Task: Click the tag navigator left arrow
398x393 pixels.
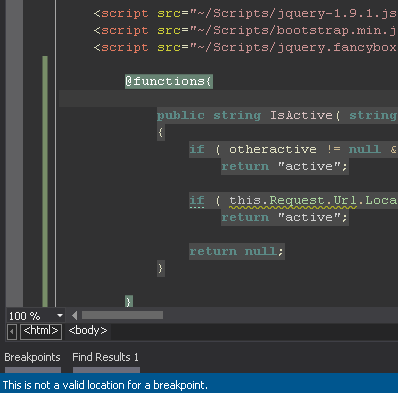Action: (x=12, y=332)
